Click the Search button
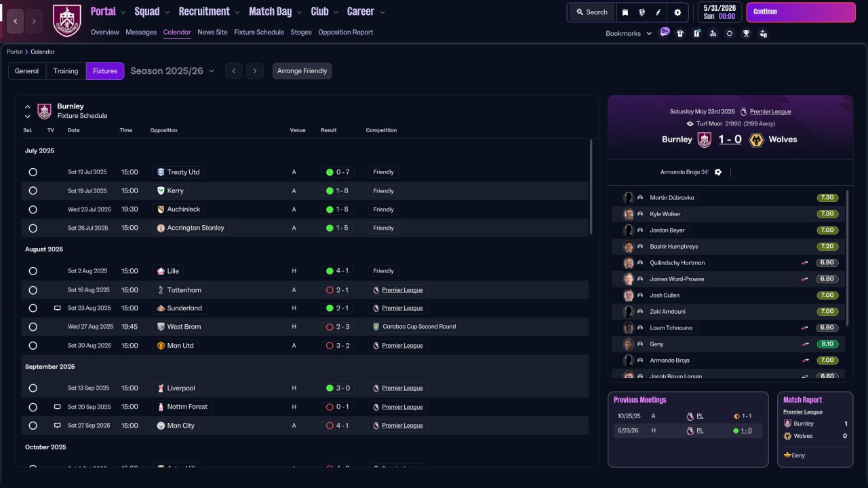The width and height of the screenshot is (868, 488). click(x=592, y=12)
